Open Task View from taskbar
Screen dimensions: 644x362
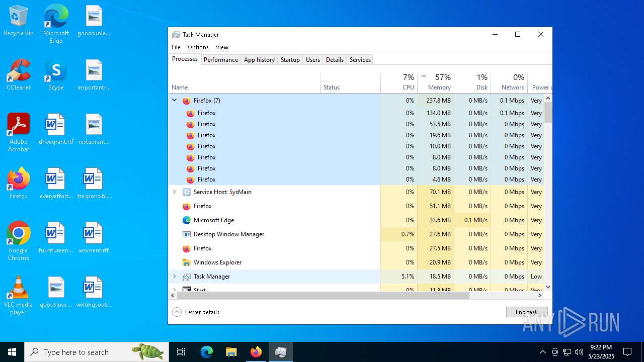[181, 352]
